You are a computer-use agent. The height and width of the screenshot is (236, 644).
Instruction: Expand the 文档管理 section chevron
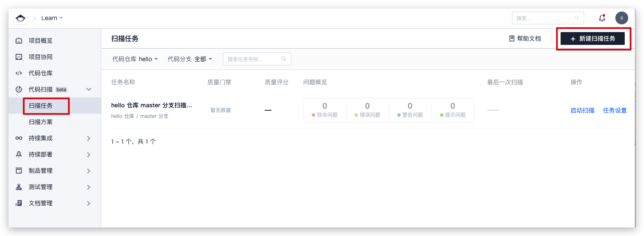pos(89,203)
